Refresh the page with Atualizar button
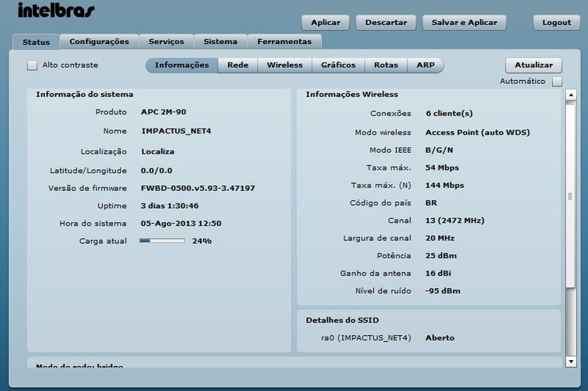 point(534,65)
